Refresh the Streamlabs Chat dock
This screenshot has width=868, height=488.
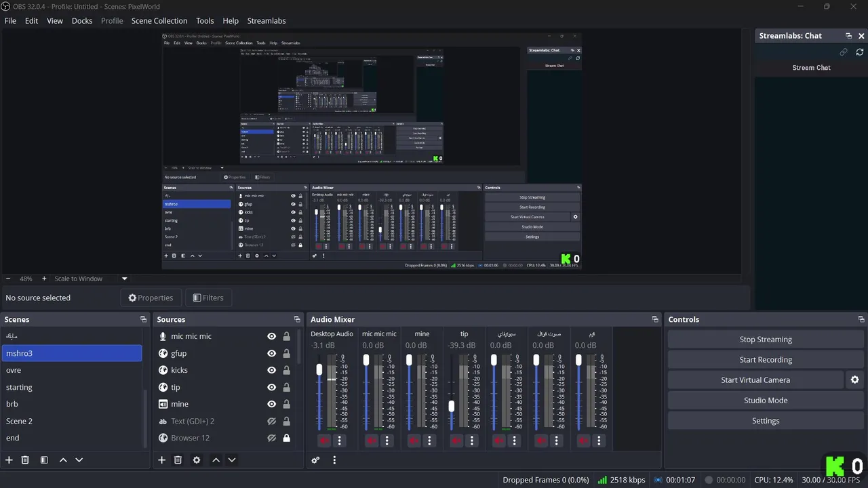[x=860, y=52]
